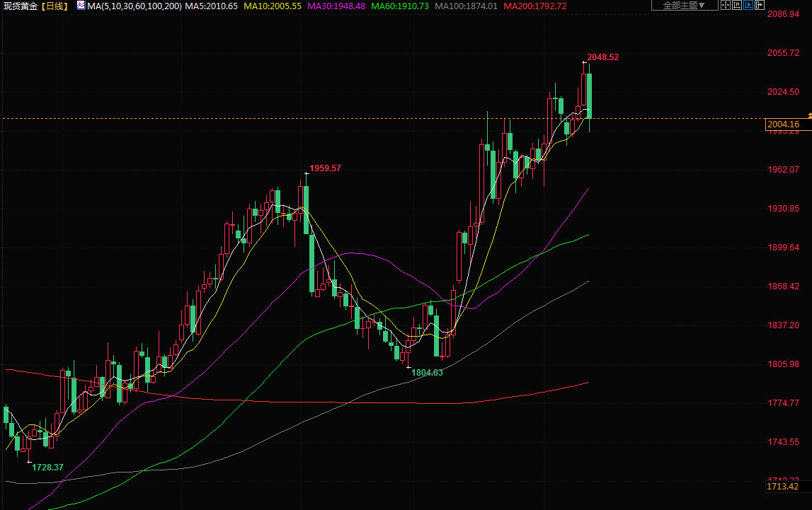812x510 pixels.
Task: Toggle the blue-highlighted play axis icon
Action: click(x=748, y=6)
